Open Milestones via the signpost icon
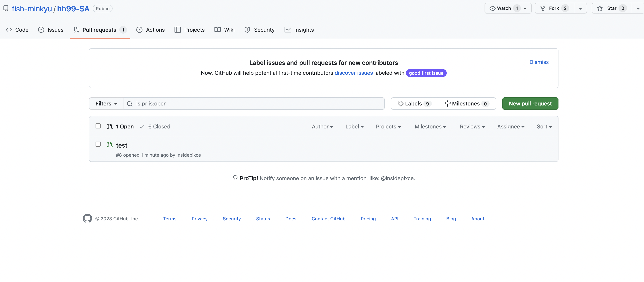This screenshot has height=282, width=644. pos(447,104)
